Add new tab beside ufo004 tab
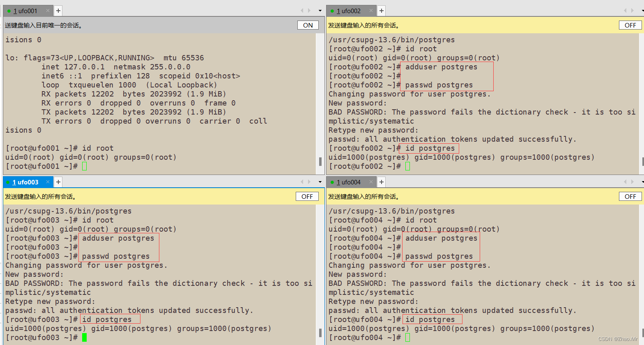This screenshot has height=345, width=644. pyautogui.click(x=382, y=182)
